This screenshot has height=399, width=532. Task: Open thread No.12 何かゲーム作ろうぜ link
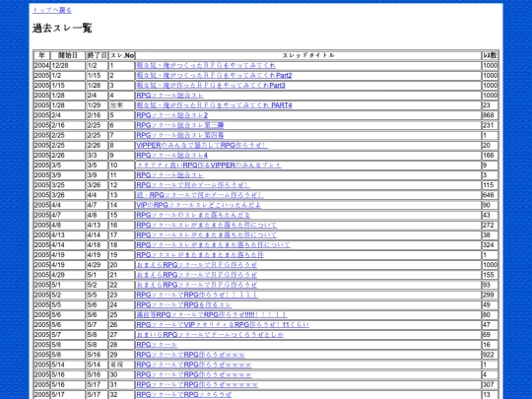tap(193, 185)
